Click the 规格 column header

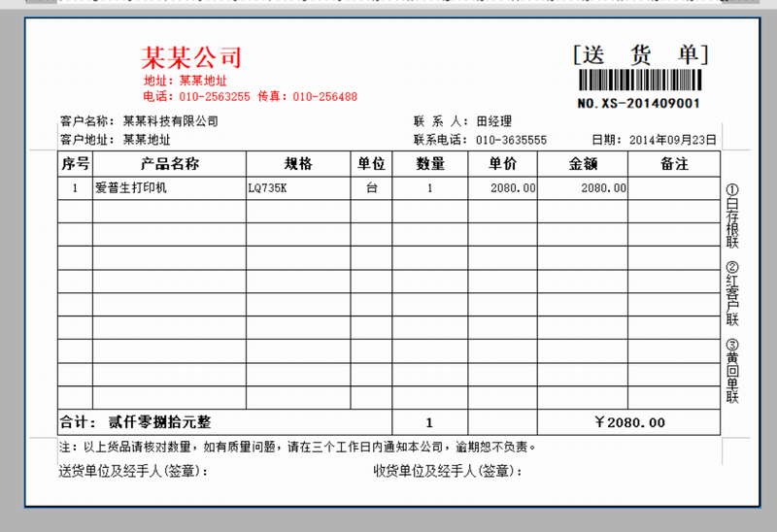tap(298, 164)
